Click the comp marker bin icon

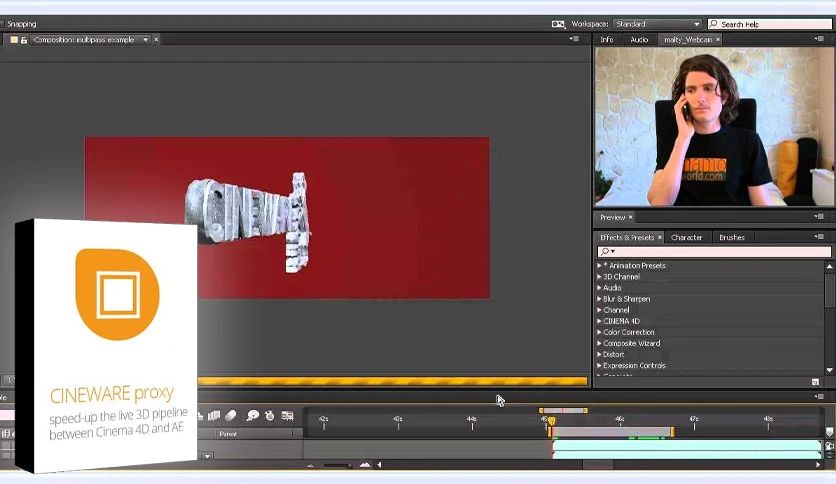pos(830,432)
